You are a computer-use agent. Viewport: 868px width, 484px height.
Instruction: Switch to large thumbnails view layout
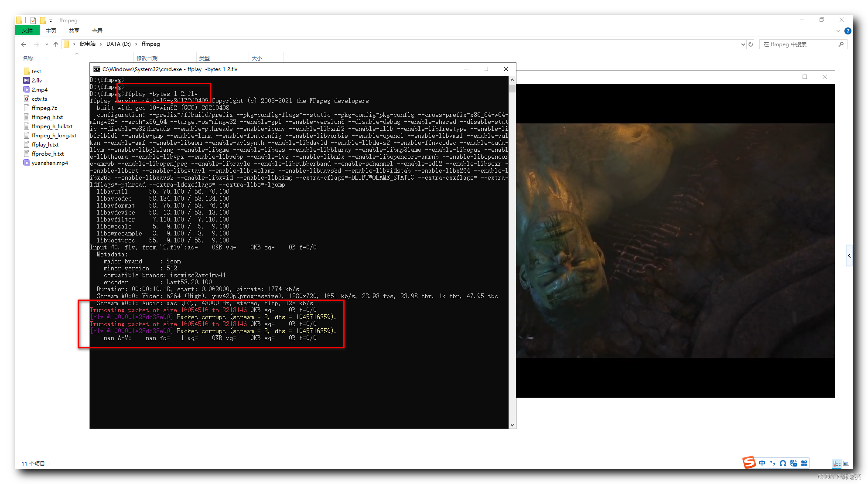pyautogui.click(x=846, y=463)
